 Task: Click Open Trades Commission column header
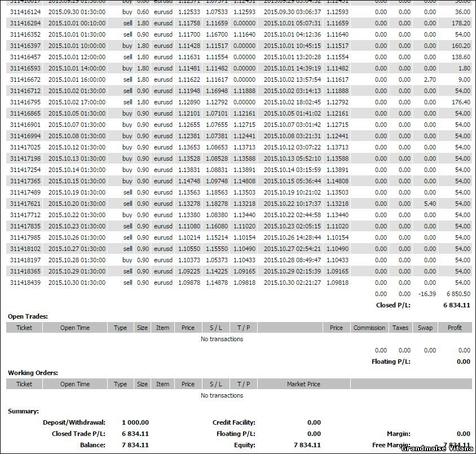[x=369, y=328]
